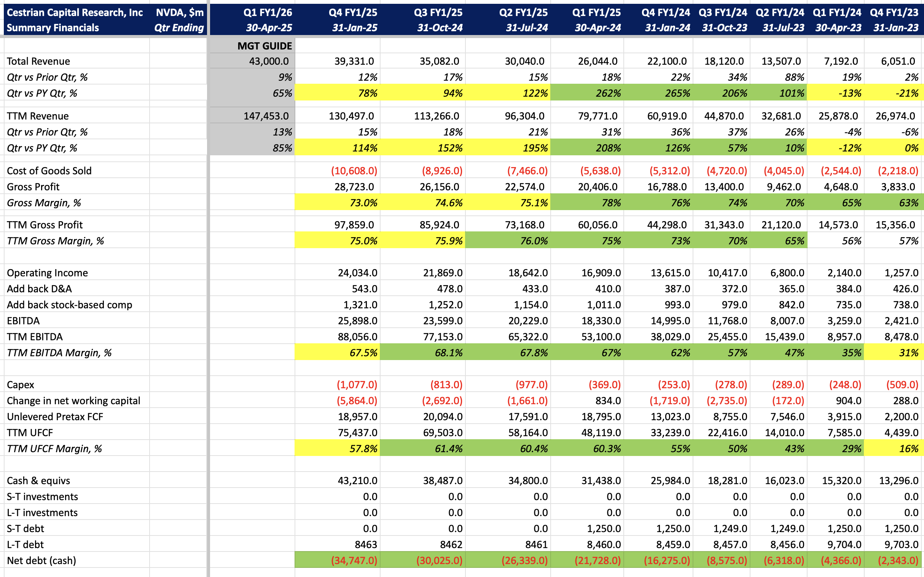Click the Q1 FY1/26 column header
This screenshot has width=924, height=577.
click(x=268, y=13)
